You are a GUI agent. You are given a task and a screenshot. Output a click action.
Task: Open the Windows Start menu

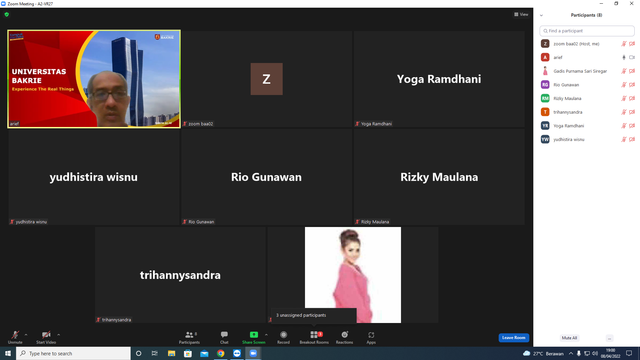tap(8, 353)
